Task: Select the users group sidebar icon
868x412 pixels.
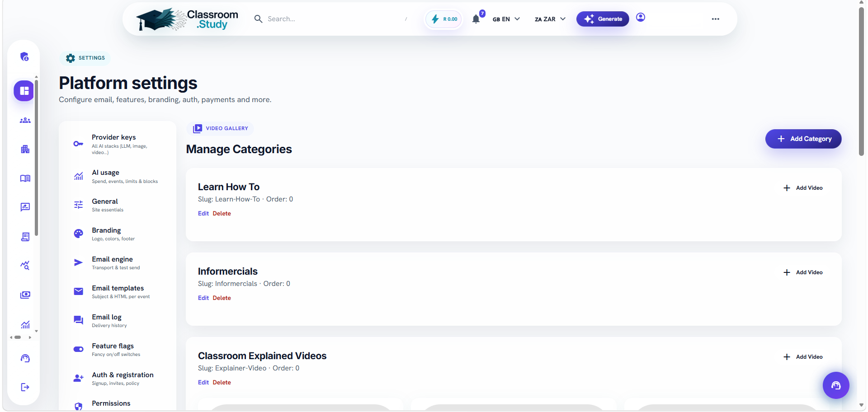Action: click(25, 120)
